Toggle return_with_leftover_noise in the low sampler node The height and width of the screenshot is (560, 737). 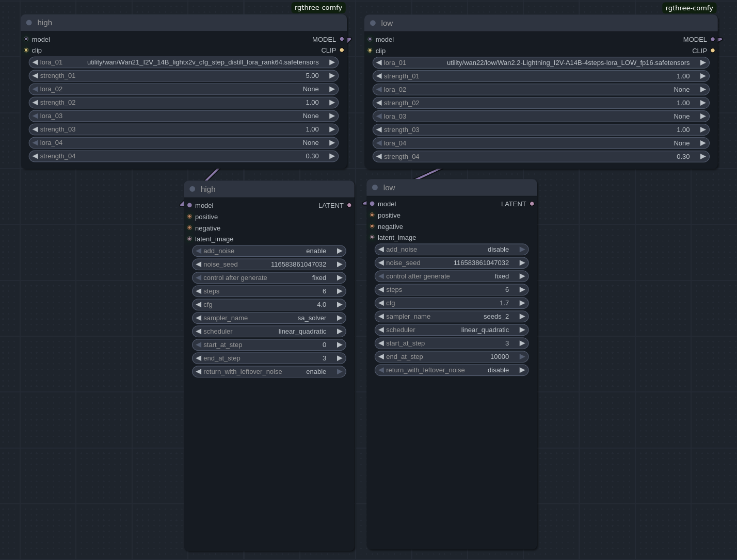tap(452, 370)
